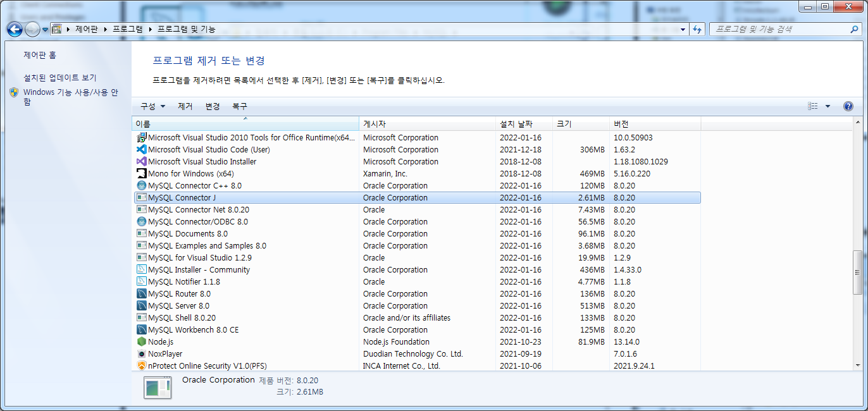Expand the view options dropdown arrow

click(828, 106)
